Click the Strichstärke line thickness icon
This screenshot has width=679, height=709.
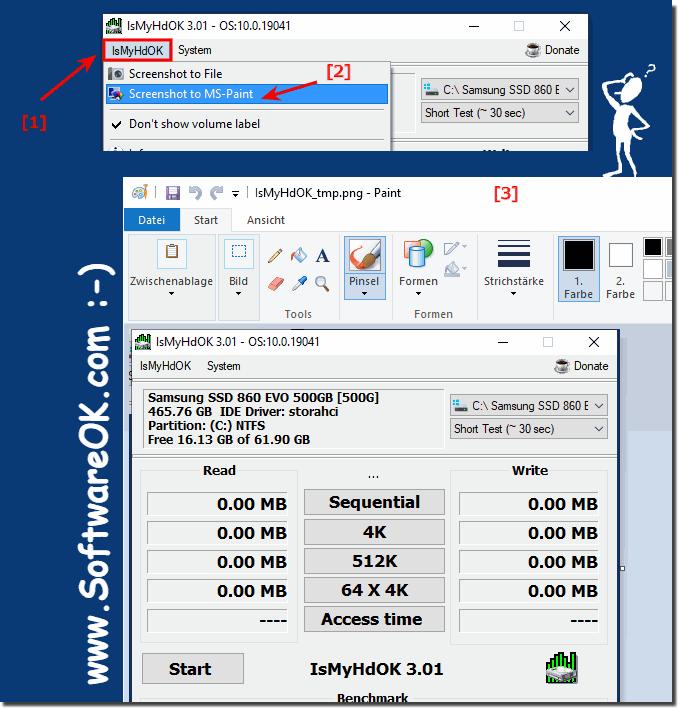pyautogui.click(x=514, y=254)
